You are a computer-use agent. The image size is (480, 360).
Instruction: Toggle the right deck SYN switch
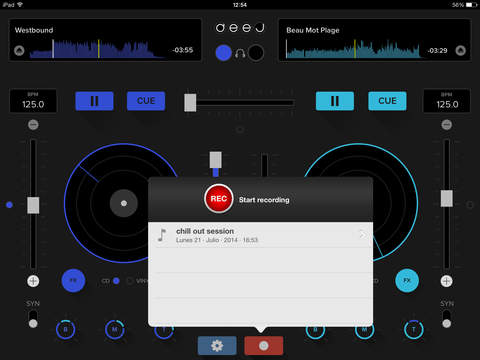click(x=447, y=319)
